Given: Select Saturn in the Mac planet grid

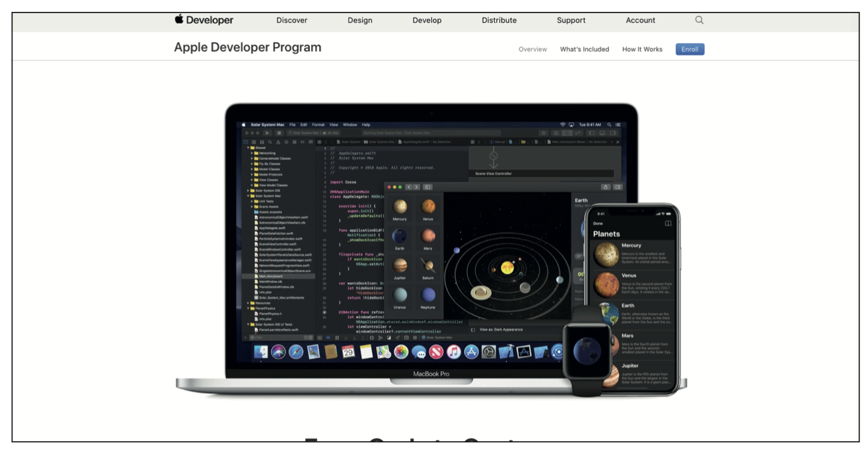Looking at the screenshot, I should click(x=428, y=265).
